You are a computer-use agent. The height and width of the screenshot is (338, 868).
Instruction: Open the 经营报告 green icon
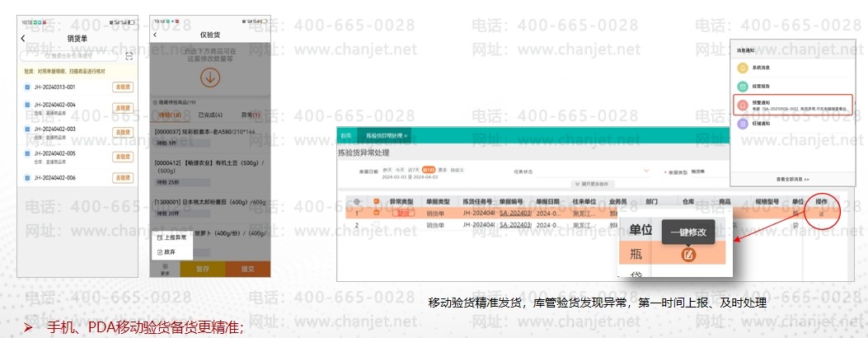[x=743, y=86]
